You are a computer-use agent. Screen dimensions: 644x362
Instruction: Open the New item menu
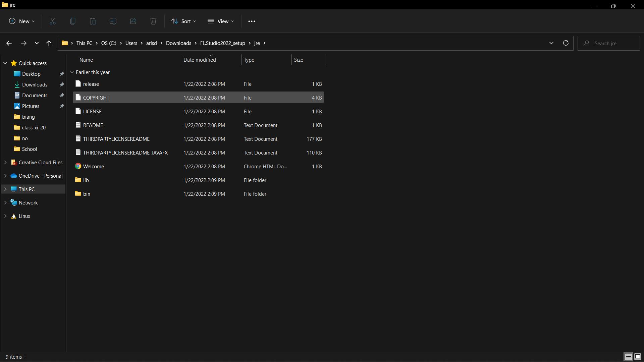click(22, 21)
